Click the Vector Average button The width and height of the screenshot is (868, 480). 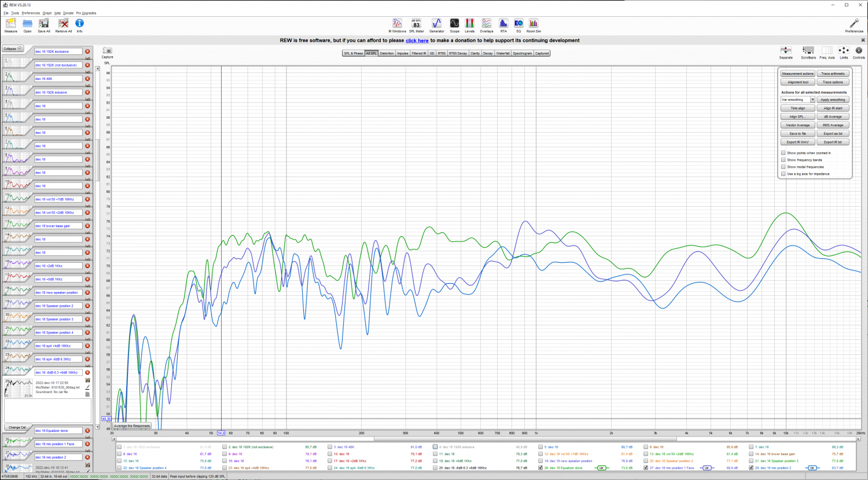(x=798, y=125)
